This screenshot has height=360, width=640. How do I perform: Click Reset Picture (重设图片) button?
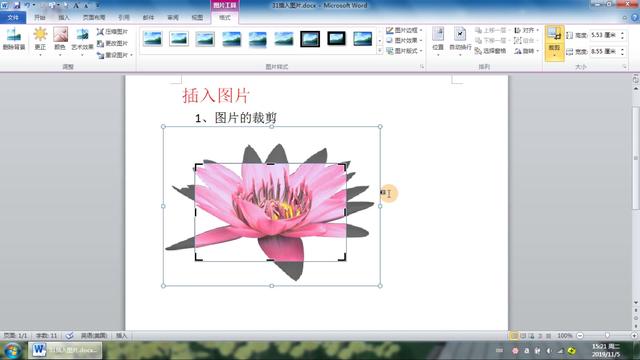(x=114, y=55)
